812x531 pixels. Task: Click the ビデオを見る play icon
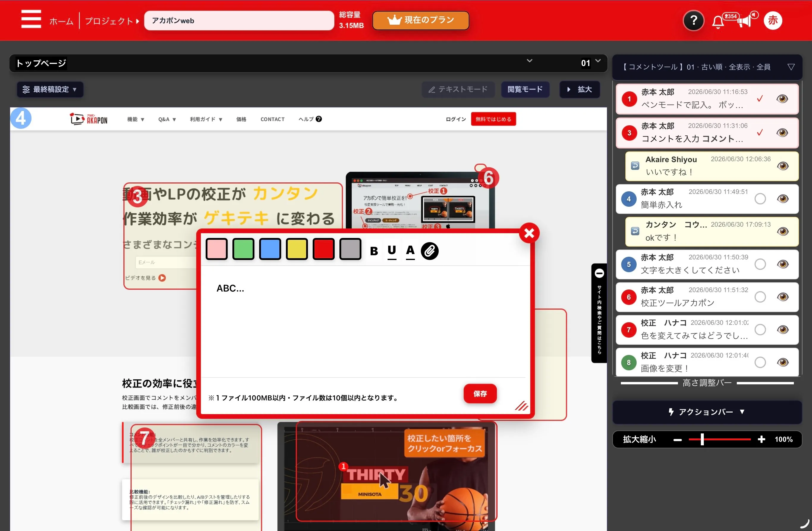point(162,278)
